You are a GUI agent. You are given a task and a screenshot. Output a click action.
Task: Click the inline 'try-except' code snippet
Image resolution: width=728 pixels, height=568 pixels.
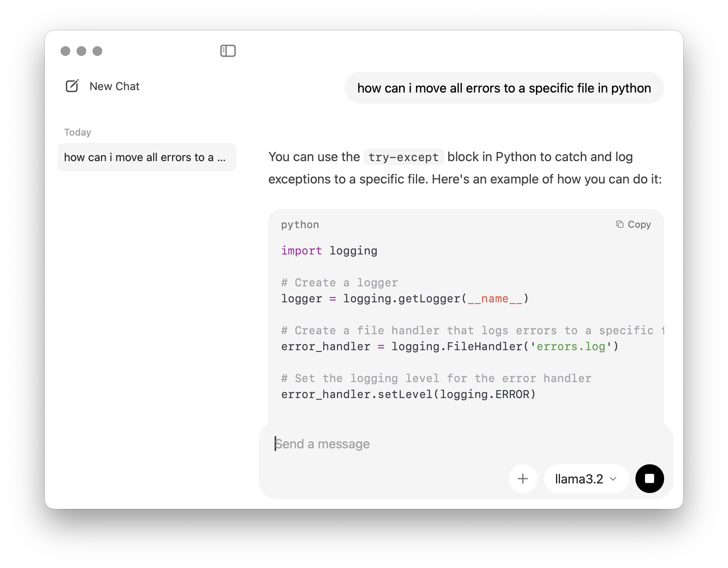coord(403,157)
